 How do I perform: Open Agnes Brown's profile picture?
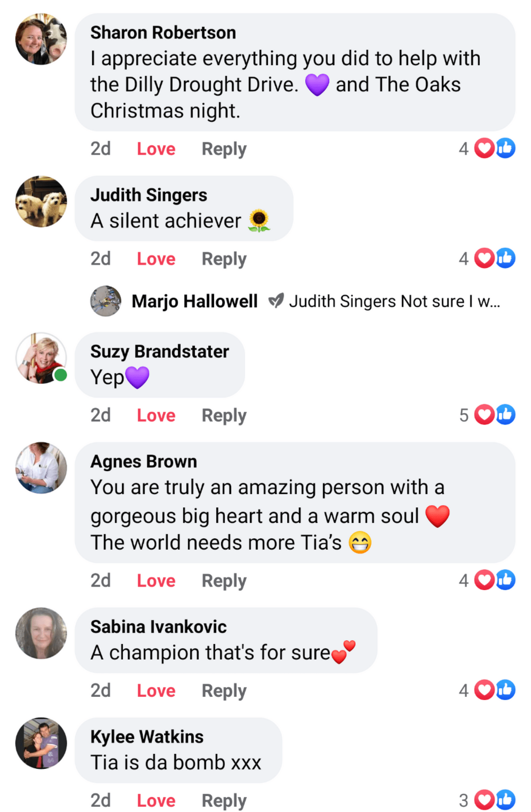click(41, 468)
